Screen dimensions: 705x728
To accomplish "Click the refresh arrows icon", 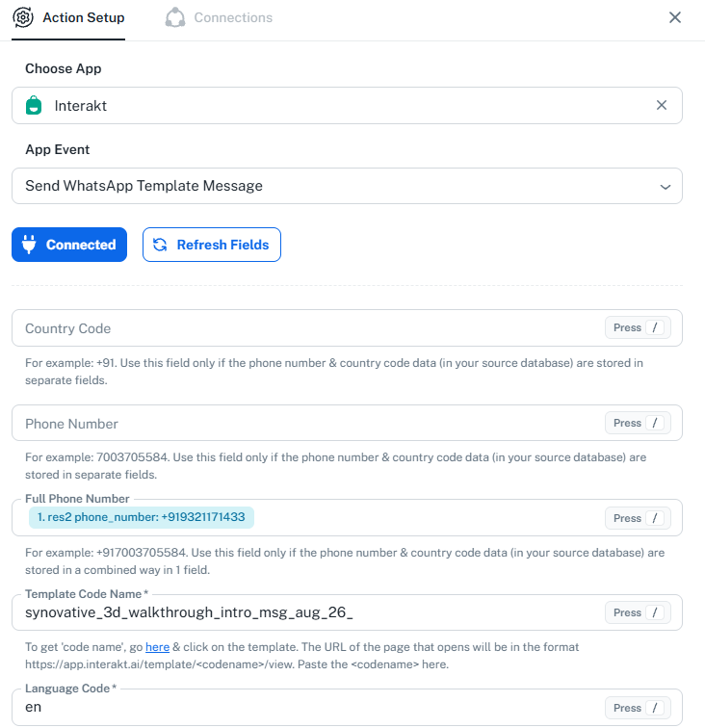I will pos(160,245).
